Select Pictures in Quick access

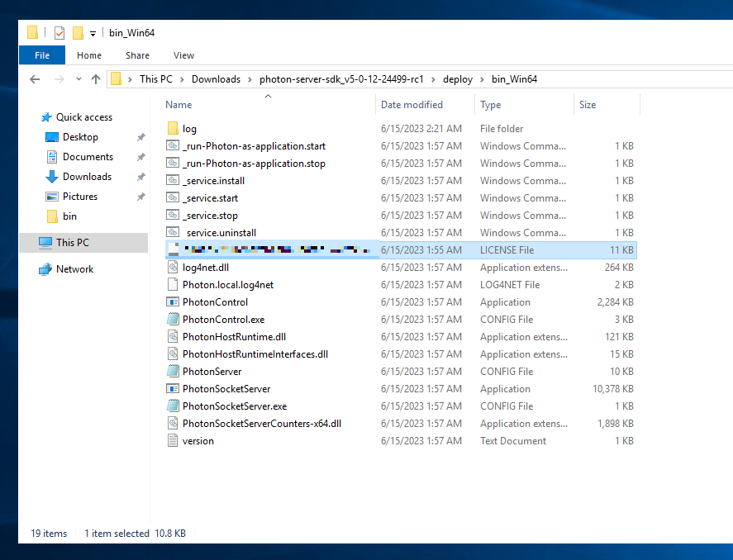coord(80,196)
